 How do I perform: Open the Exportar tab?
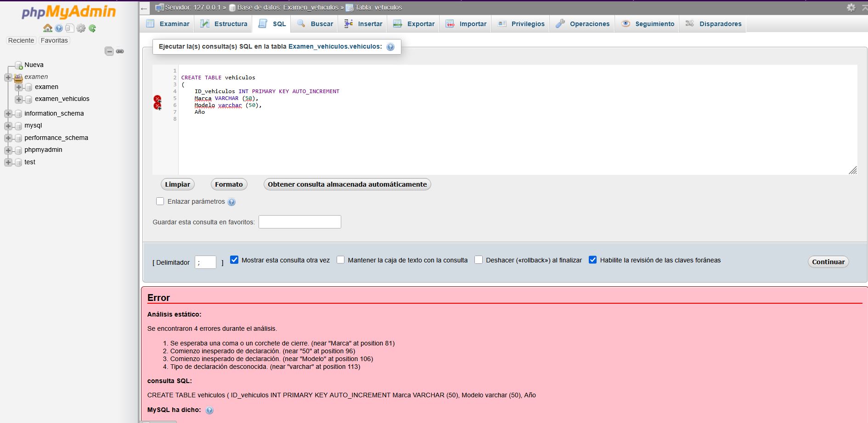(414, 24)
